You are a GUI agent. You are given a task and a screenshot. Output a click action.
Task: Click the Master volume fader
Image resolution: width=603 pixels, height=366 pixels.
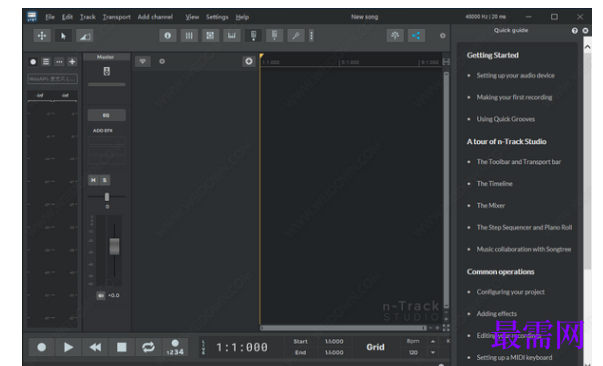point(114,246)
